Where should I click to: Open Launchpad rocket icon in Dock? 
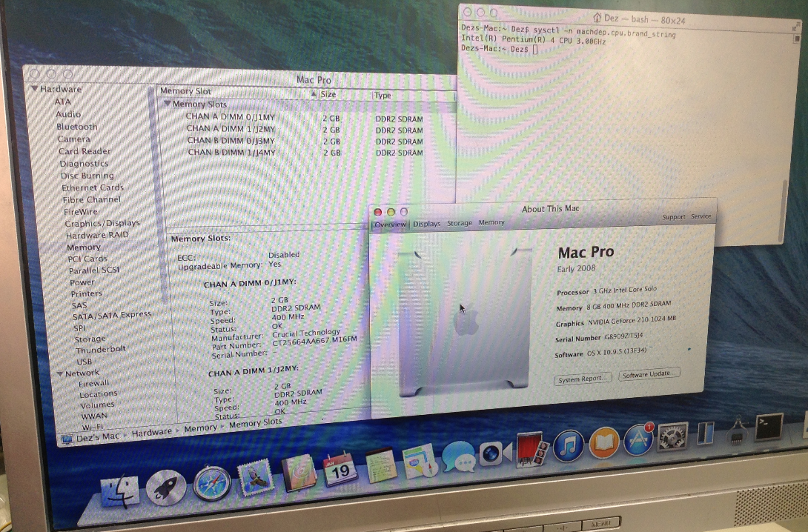click(166, 487)
